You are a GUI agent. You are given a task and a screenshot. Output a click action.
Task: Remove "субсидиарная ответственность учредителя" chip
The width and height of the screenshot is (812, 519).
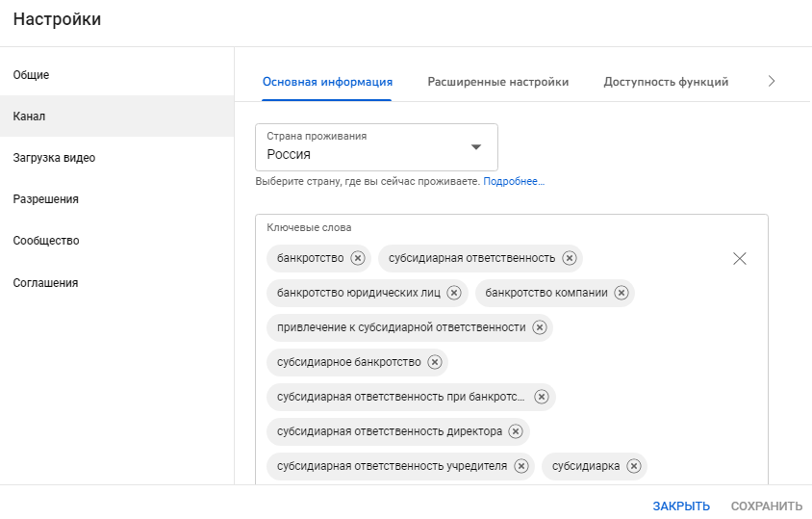520,466
